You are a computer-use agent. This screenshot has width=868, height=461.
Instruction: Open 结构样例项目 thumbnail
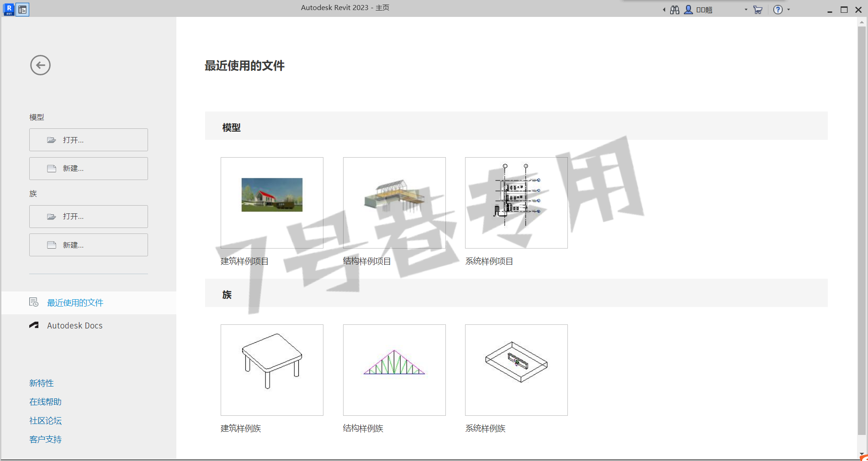394,203
